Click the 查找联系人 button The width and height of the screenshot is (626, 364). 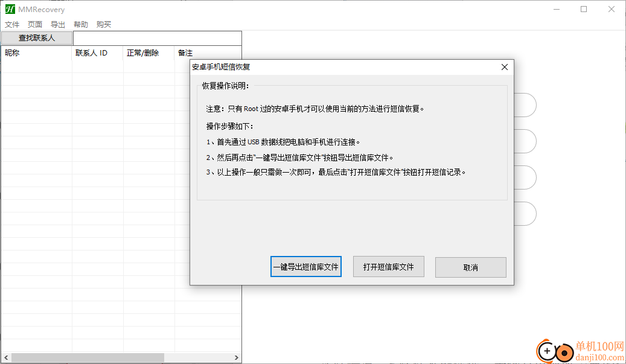pos(37,38)
